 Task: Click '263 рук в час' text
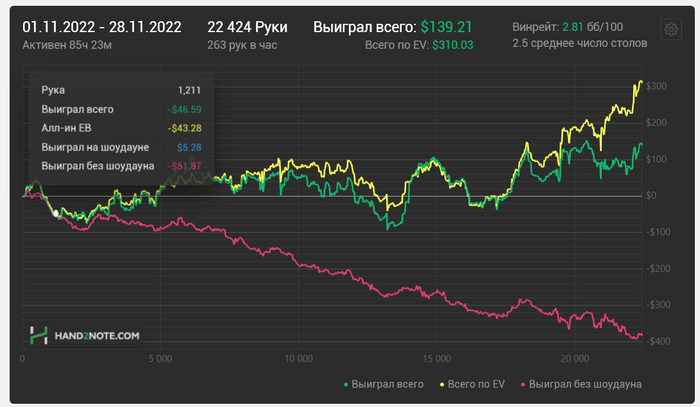(x=242, y=45)
